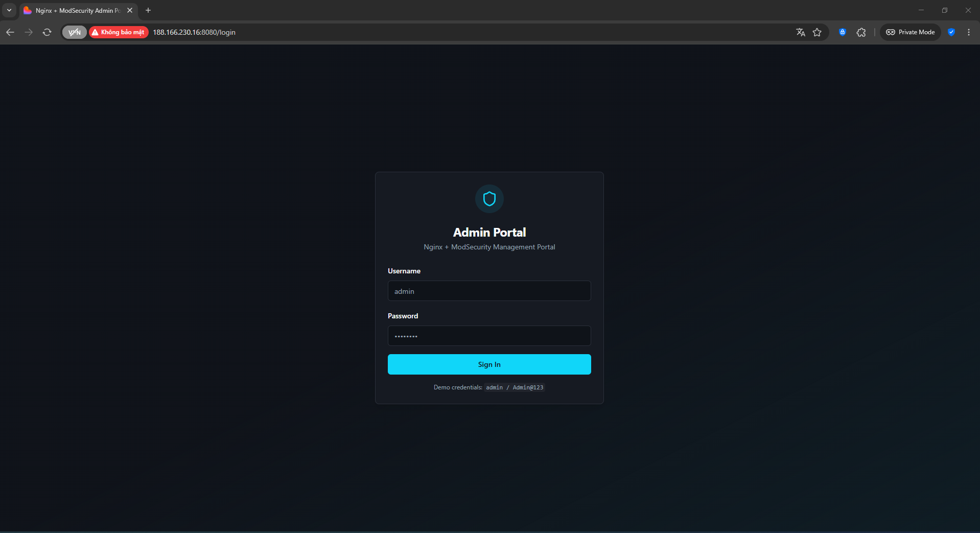Focus the Username input field
980x533 pixels.
tap(489, 291)
